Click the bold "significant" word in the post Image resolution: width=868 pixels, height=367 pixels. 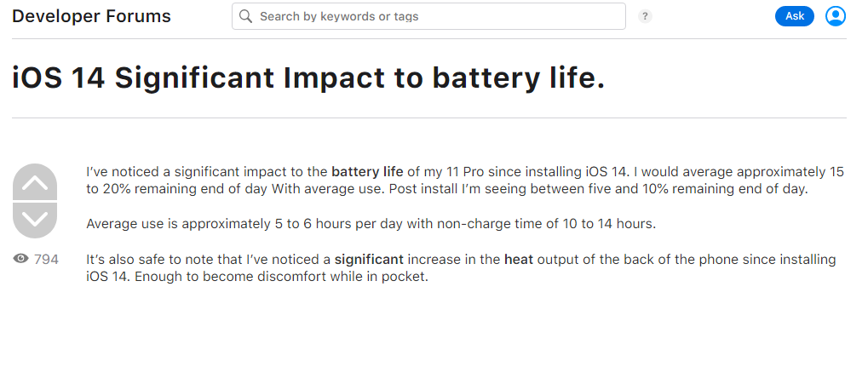(x=369, y=259)
